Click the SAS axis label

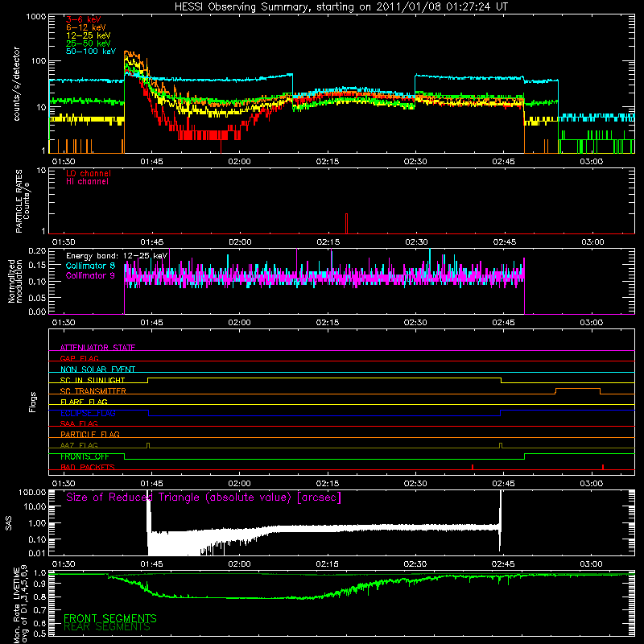(9, 523)
